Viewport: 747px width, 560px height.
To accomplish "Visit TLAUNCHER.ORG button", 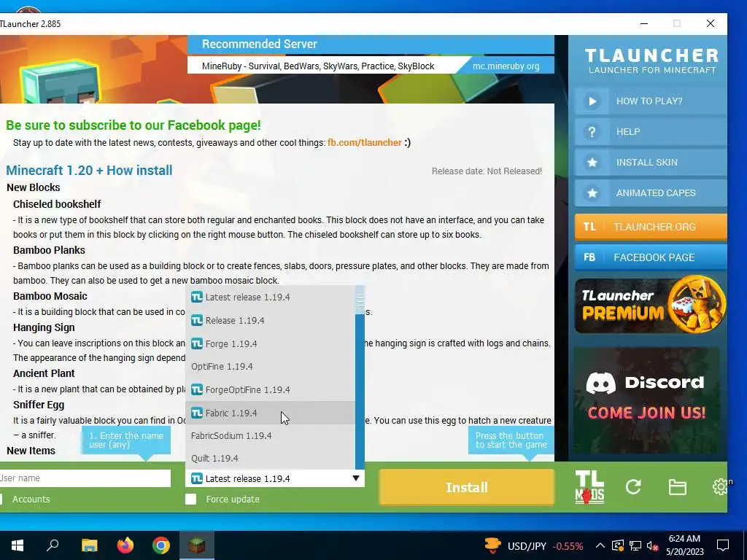I will (651, 227).
